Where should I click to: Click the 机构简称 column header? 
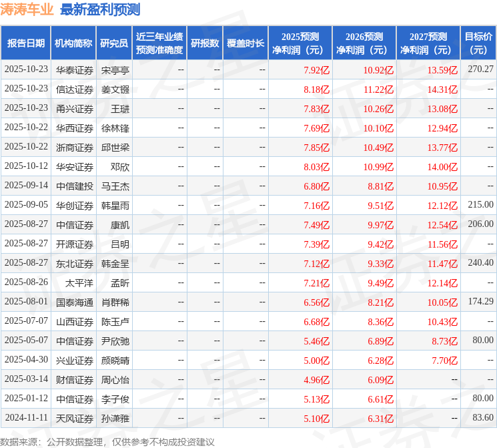[x=73, y=43]
